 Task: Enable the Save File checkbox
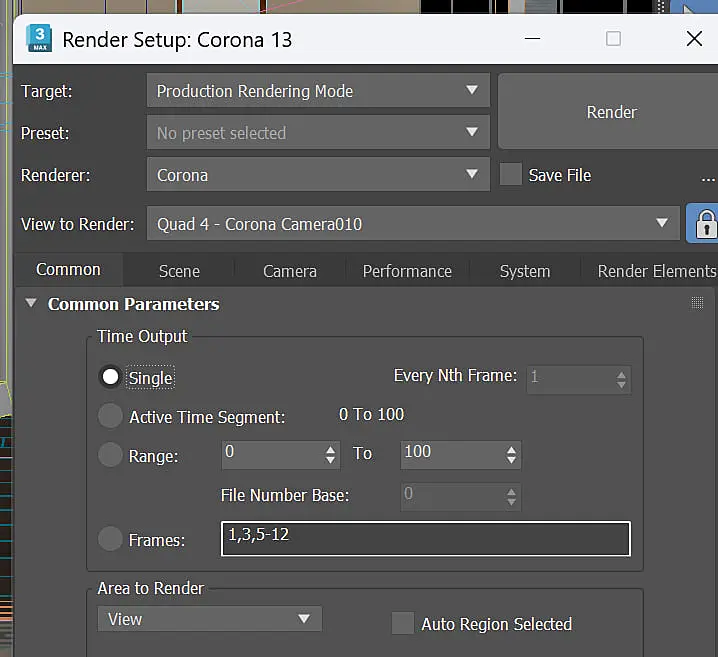tap(511, 174)
